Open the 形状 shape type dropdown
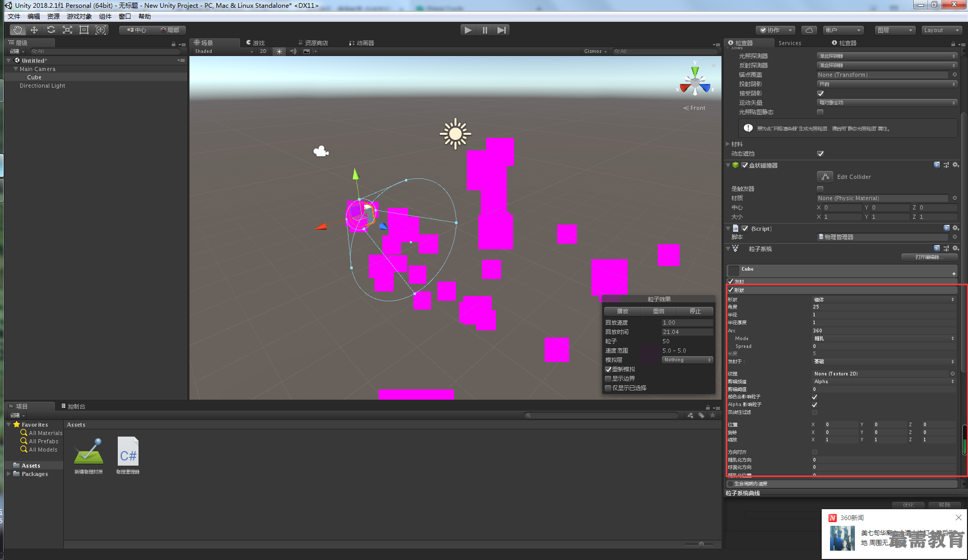 pos(883,300)
